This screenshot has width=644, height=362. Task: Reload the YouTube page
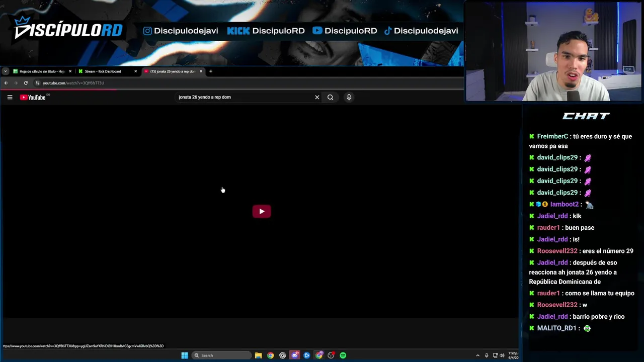point(26,83)
